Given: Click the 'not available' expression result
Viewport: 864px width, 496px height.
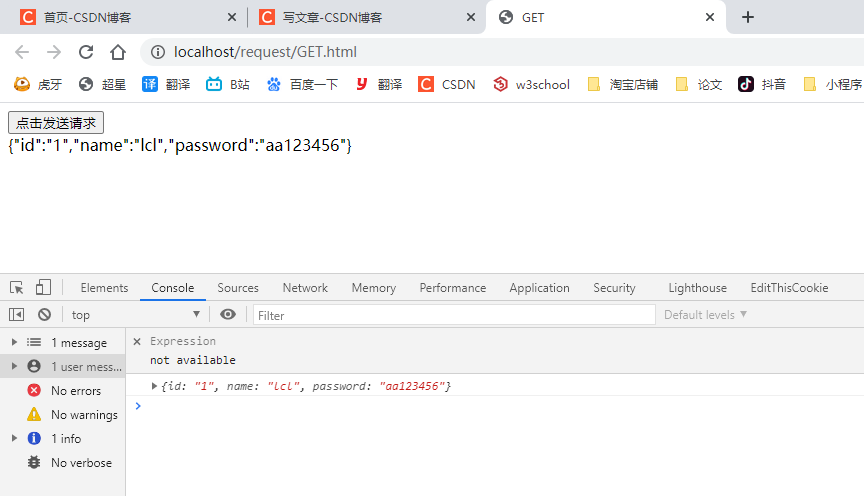Looking at the screenshot, I should [x=193, y=360].
